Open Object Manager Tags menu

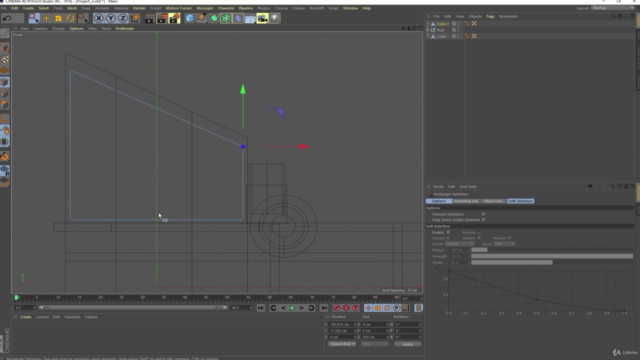pos(490,16)
